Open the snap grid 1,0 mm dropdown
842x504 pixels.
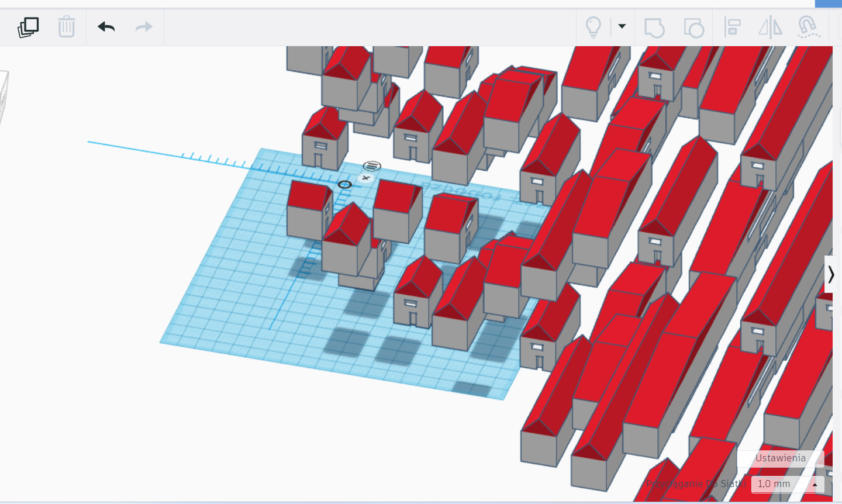click(788, 484)
